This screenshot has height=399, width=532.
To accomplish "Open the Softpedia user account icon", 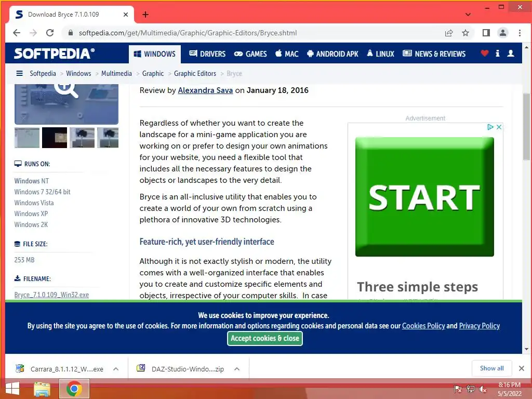I will (510, 54).
